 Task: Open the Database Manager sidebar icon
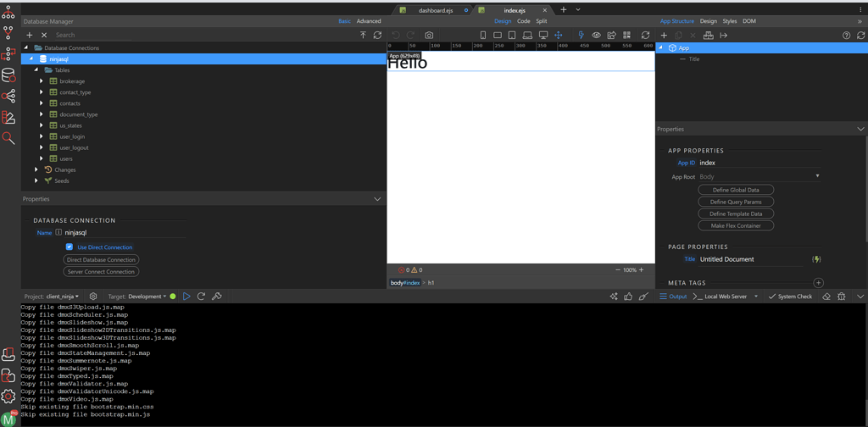pos(8,75)
